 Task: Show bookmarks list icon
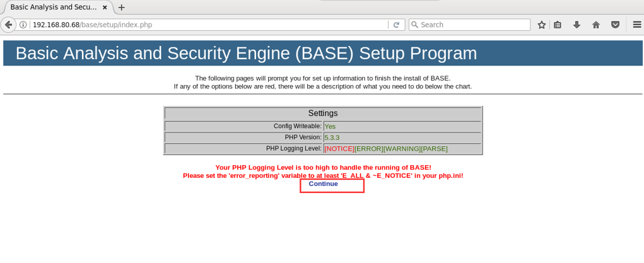tap(558, 25)
